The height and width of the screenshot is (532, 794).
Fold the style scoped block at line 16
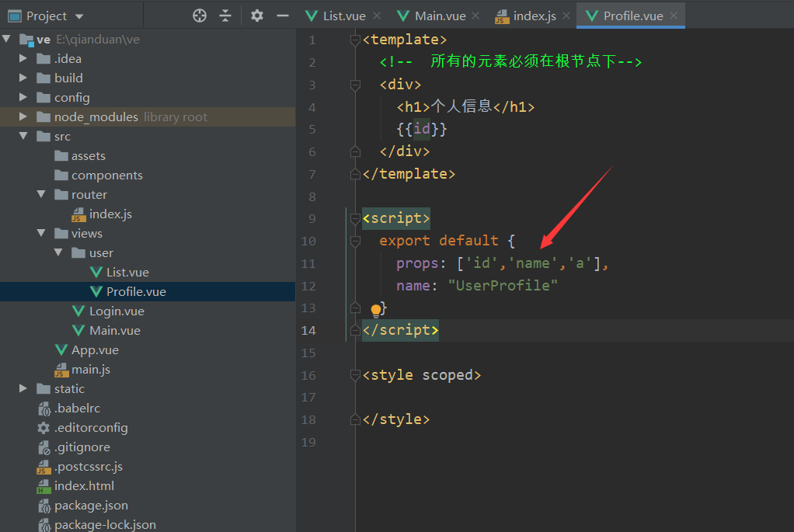[355, 375]
